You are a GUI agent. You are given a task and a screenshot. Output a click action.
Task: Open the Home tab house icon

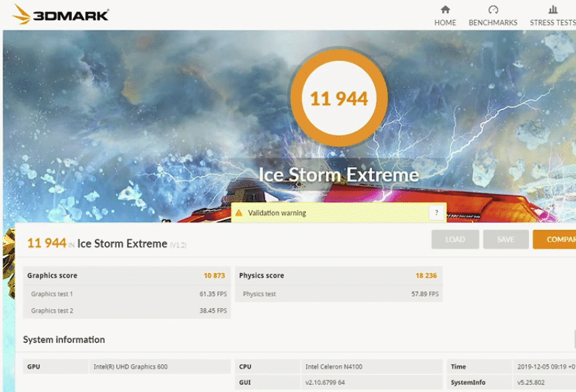pos(445,10)
